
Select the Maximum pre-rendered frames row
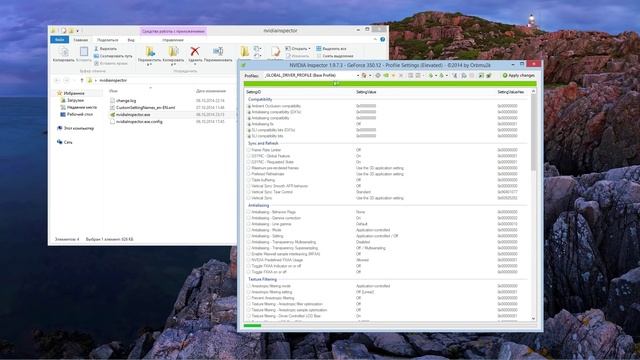(x=387, y=168)
